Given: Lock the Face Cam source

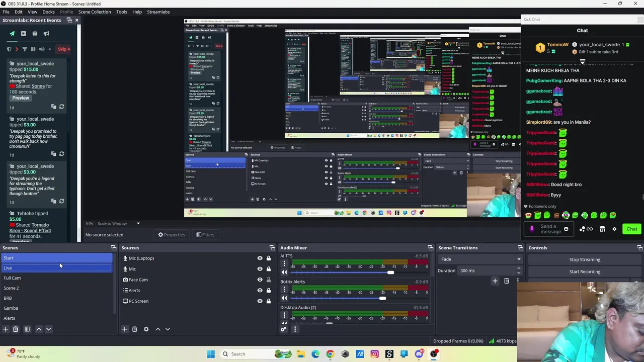Looking at the screenshot, I should click(269, 280).
